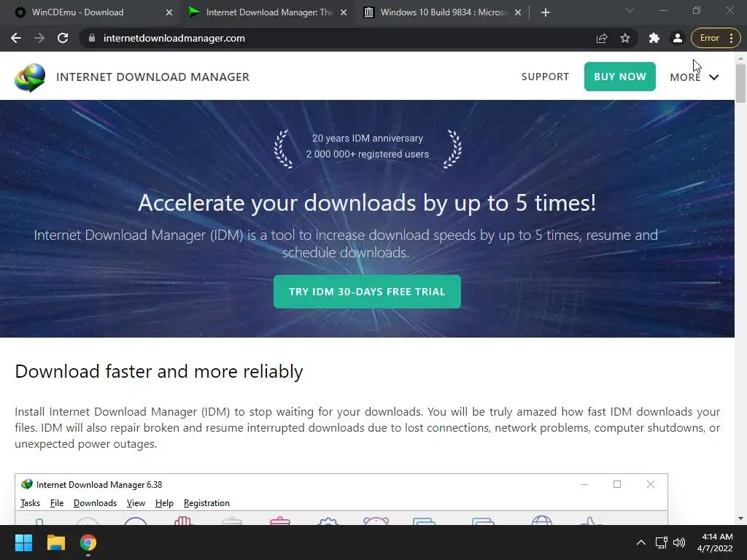The width and height of the screenshot is (747, 560).
Task: Open the Windows Start menu
Action: tap(23, 542)
